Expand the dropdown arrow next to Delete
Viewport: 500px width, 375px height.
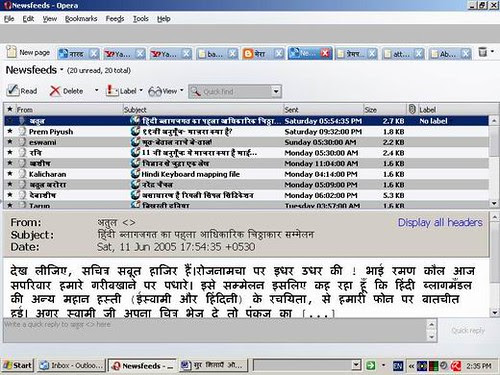click(x=96, y=90)
